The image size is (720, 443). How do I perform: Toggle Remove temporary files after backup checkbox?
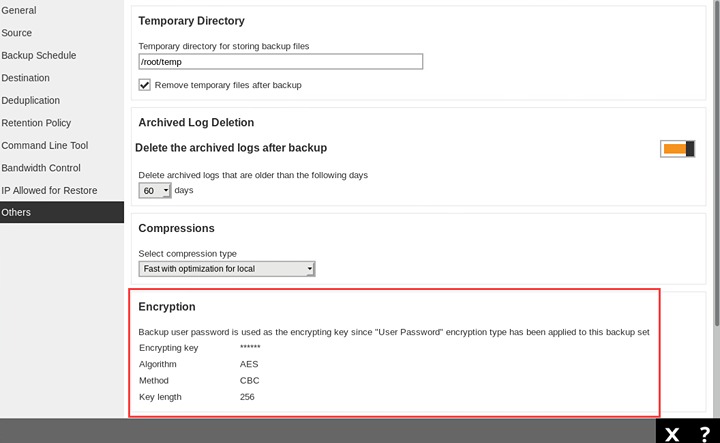click(145, 85)
